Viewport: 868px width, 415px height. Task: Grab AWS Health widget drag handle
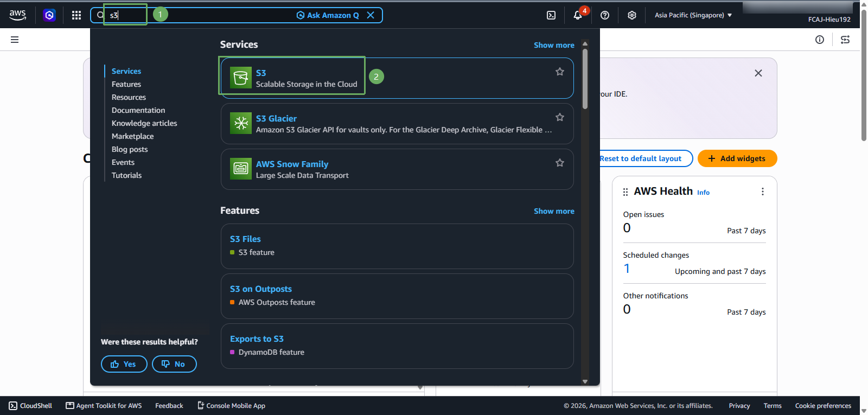tap(626, 192)
